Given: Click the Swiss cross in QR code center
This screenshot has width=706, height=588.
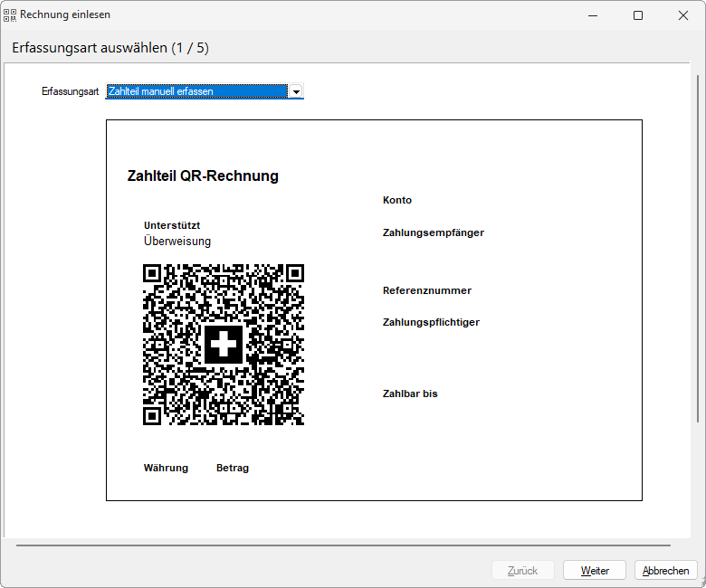Looking at the screenshot, I should pyautogui.click(x=224, y=345).
